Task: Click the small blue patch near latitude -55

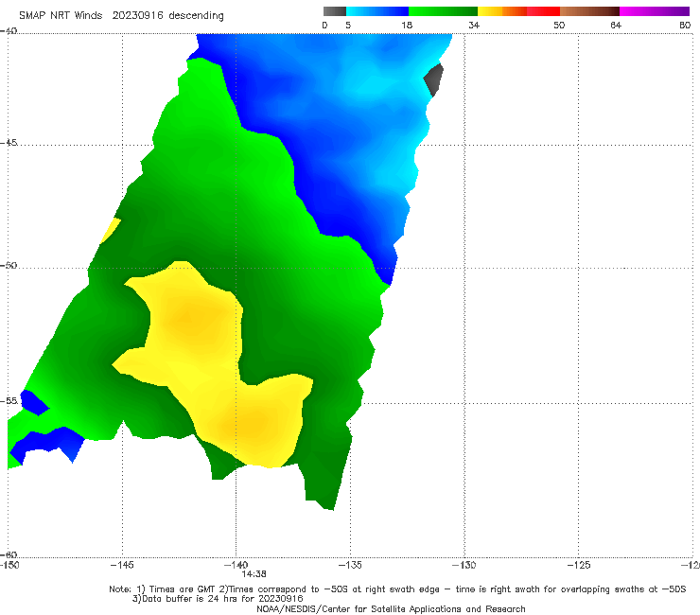Action: click(x=34, y=402)
